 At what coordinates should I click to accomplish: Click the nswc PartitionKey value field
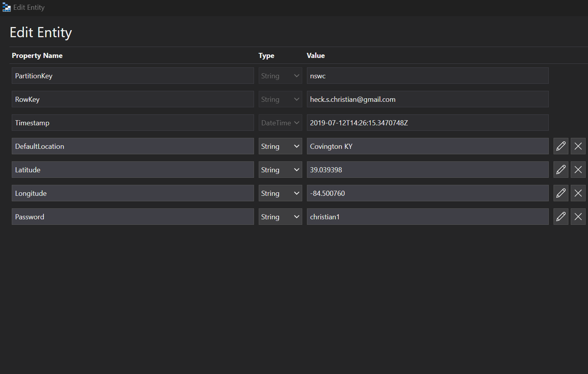428,76
